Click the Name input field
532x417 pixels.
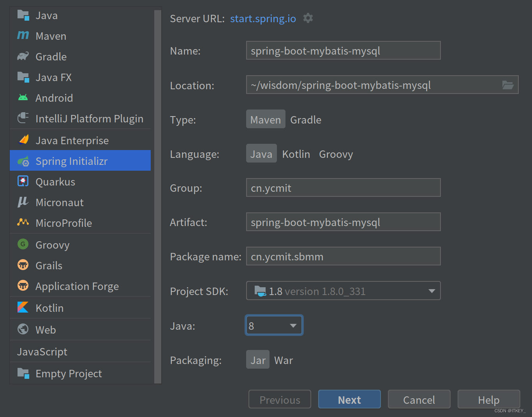[x=343, y=51]
